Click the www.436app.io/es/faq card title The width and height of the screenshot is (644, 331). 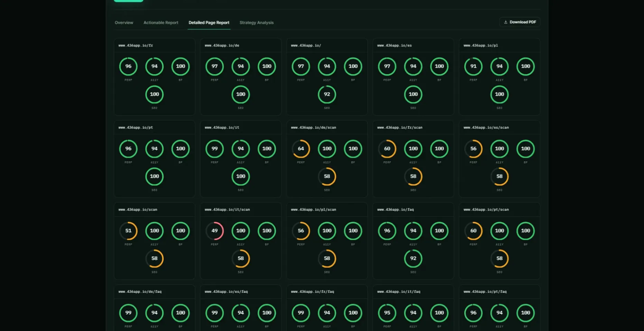pyautogui.click(x=226, y=292)
